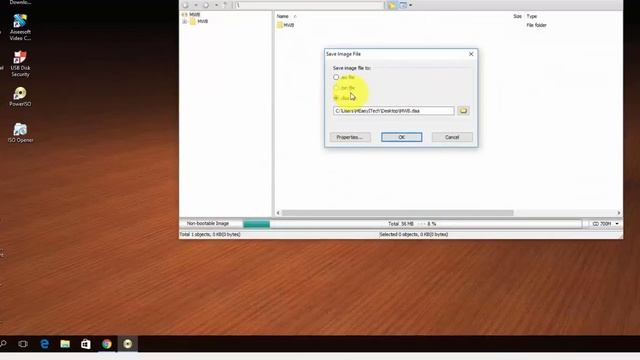Sort the file list by Type column
The image size is (640, 360).
[x=531, y=16]
